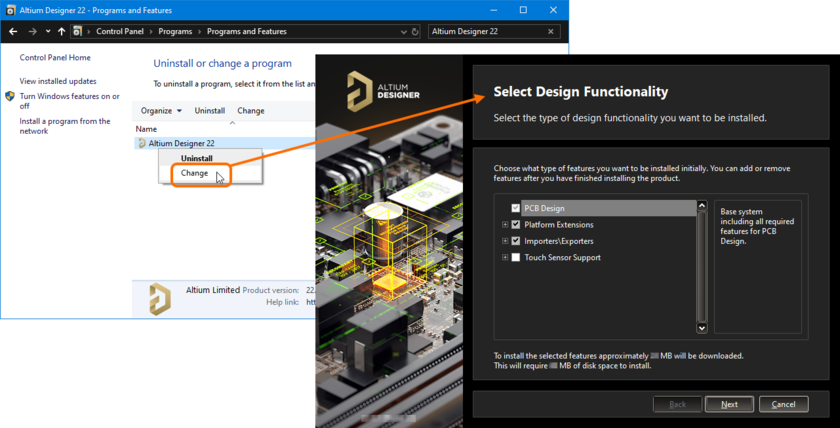
Task: Choose Change from the context menu
Action: [x=194, y=173]
